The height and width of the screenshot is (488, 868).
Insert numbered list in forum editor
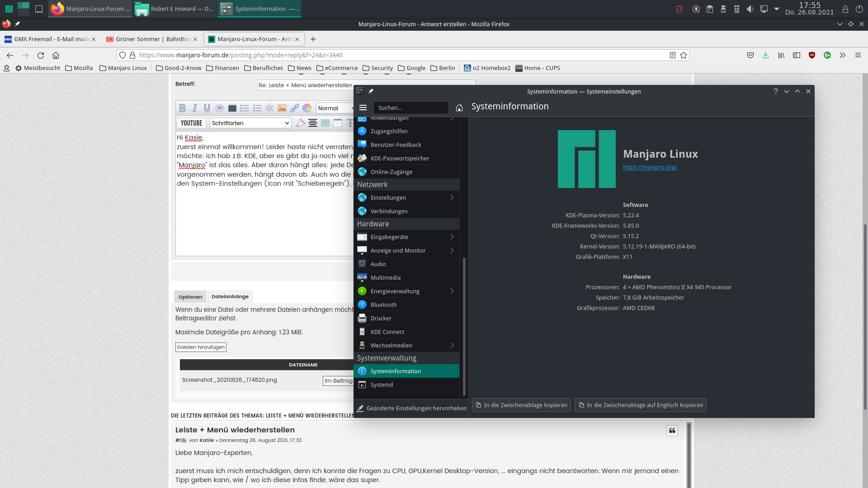click(x=257, y=108)
